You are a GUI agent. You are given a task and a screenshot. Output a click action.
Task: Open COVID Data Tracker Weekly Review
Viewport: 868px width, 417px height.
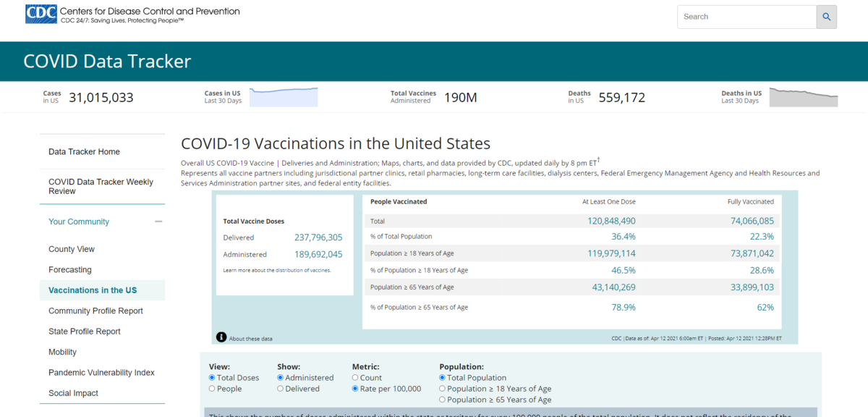(x=101, y=186)
